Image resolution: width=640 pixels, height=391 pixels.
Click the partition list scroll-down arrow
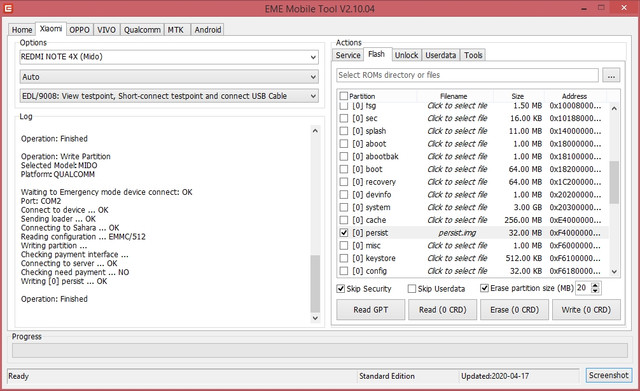(x=614, y=271)
